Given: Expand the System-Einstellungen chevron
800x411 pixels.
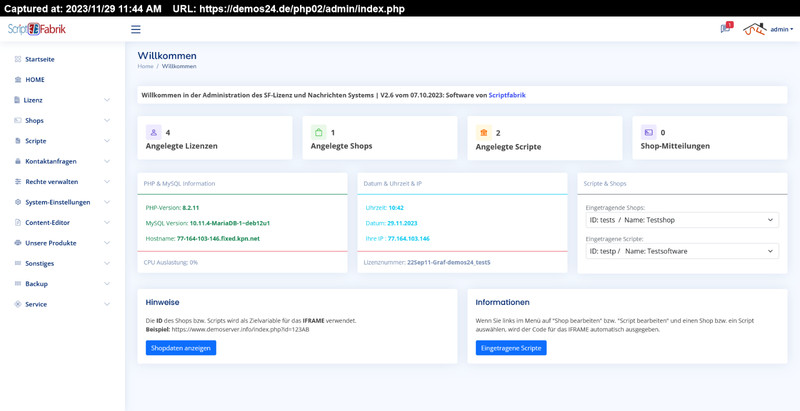Looking at the screenshot, I should pyautogui.click(x=107, y=202).
